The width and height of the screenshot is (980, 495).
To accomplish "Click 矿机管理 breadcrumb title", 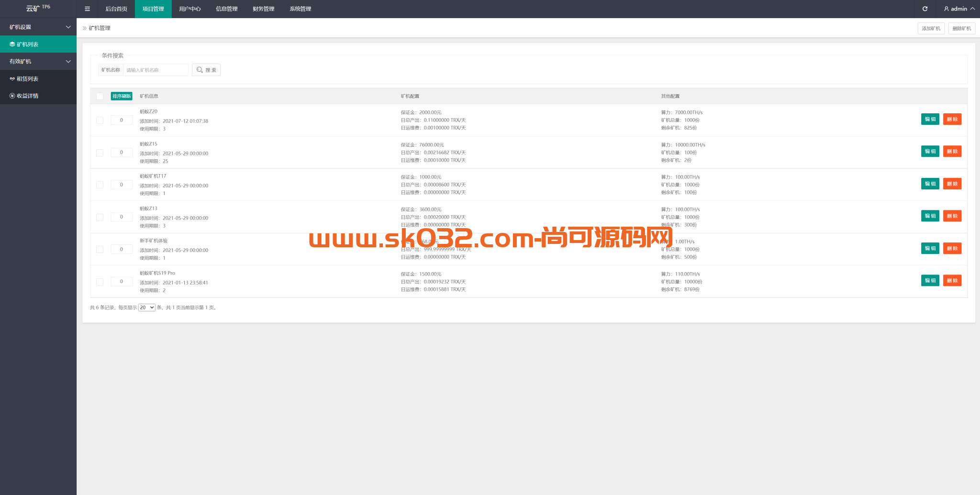I will [x=100, y=28].
